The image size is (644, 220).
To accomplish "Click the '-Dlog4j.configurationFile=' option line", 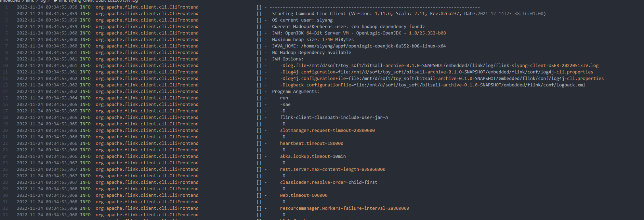I will click(x=442, y=79).
